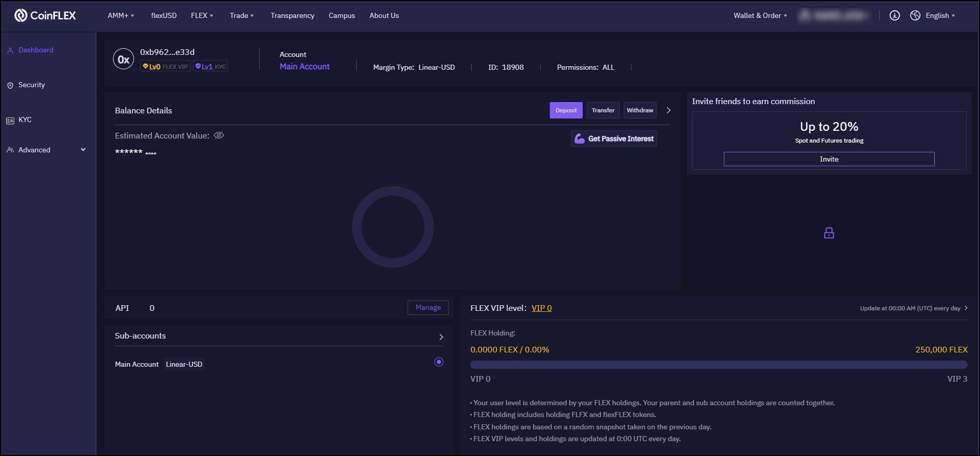This screenshot has width=980, height=456.
Task: Toggle Estimated Account Value visibility
Action: [219, 135]
